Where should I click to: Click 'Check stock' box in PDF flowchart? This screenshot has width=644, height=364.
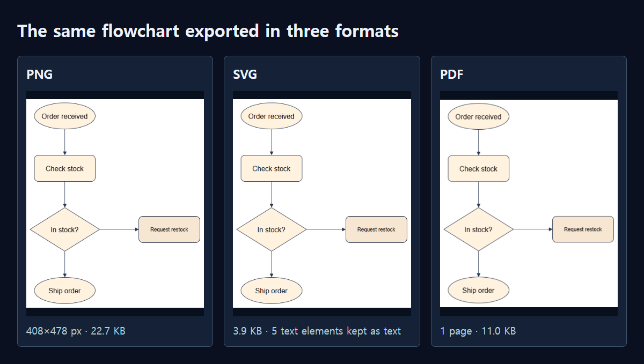pyautogui.click(x=478, y=168)
